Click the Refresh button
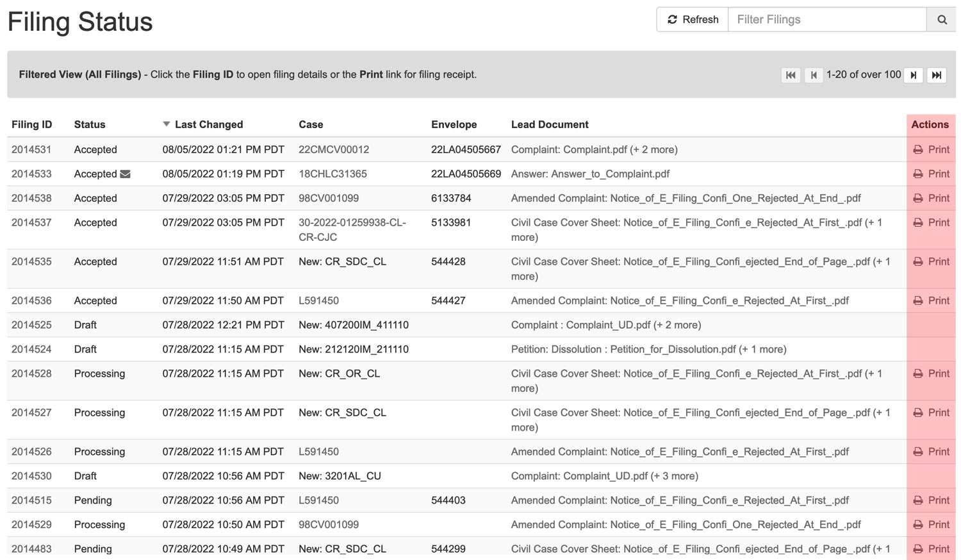The width and height of the screenshot is (961, 560). [693, 19]
